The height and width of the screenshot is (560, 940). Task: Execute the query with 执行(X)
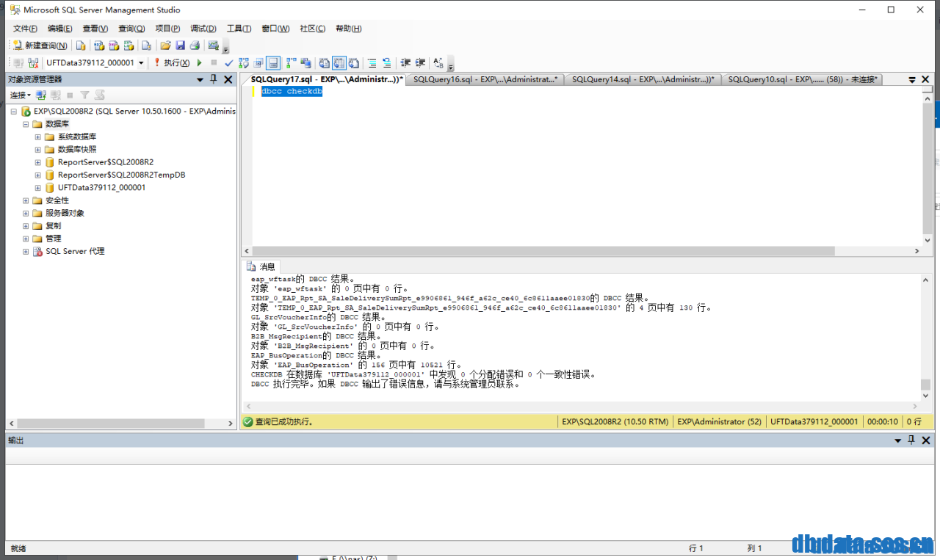(171, 63)
